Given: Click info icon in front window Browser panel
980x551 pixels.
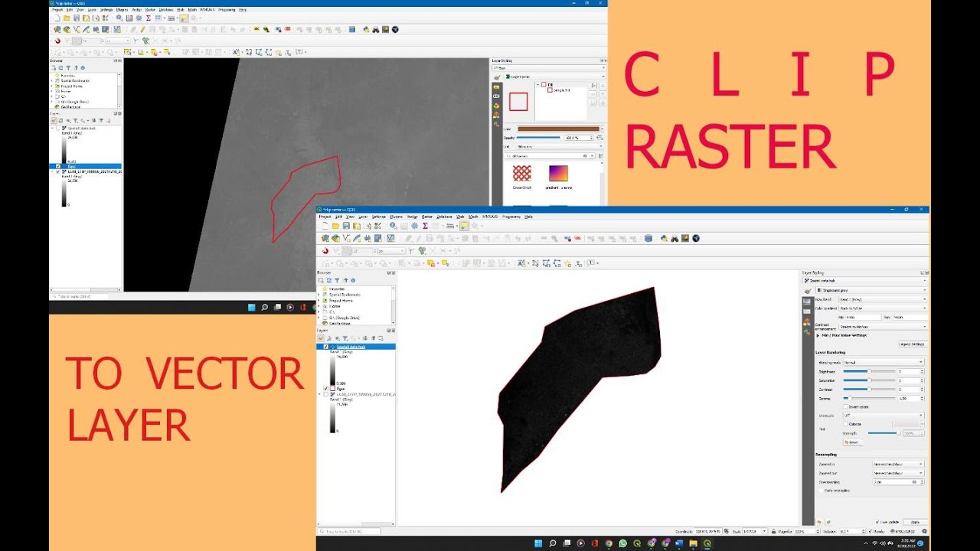Looking at the screenshot, I should click(353, 280).
